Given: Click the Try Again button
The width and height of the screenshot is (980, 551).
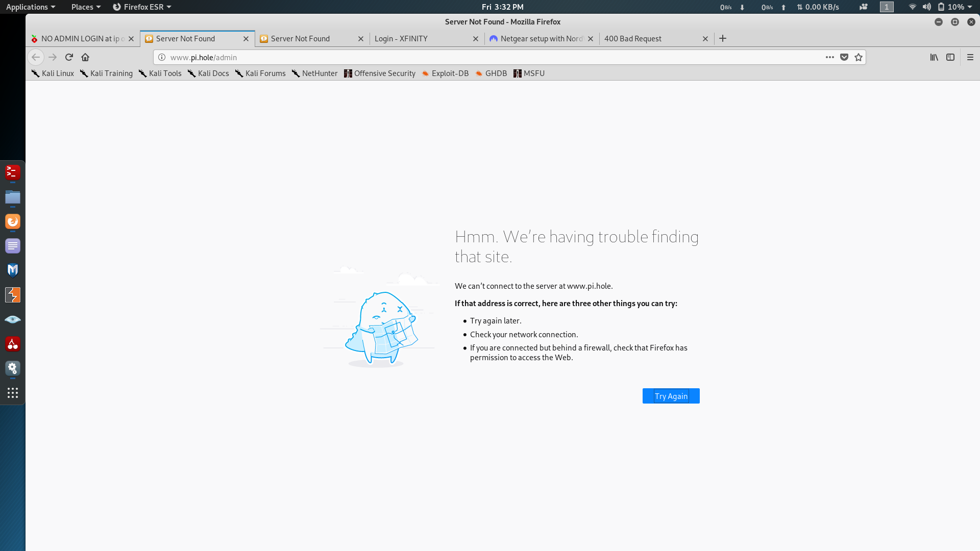Looking at the screenshot, I should (671, 396).
